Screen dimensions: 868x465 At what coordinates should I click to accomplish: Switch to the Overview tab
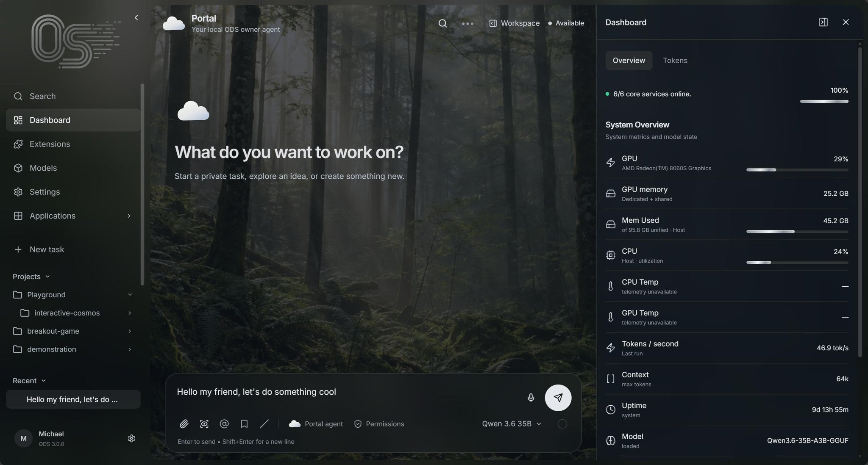[x=629, y=60]
